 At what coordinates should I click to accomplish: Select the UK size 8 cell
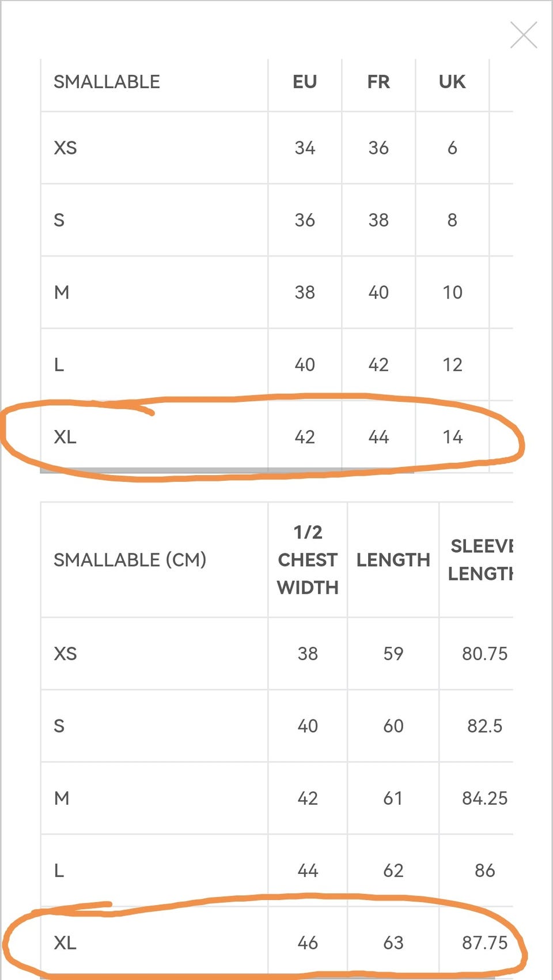[452, 220]
